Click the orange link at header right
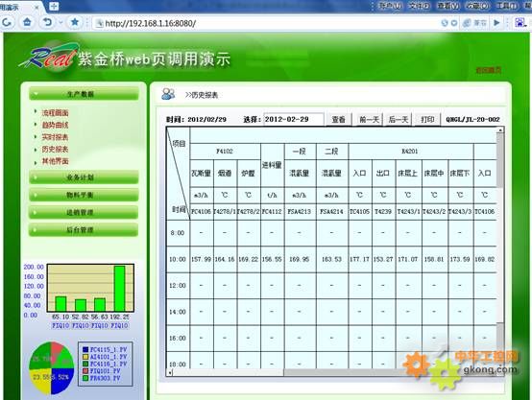The image size is (532, 400). (489, 70)
